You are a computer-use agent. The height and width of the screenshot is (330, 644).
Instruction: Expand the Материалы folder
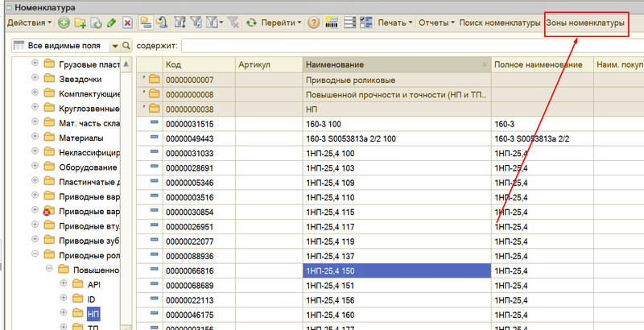[35, 138]
